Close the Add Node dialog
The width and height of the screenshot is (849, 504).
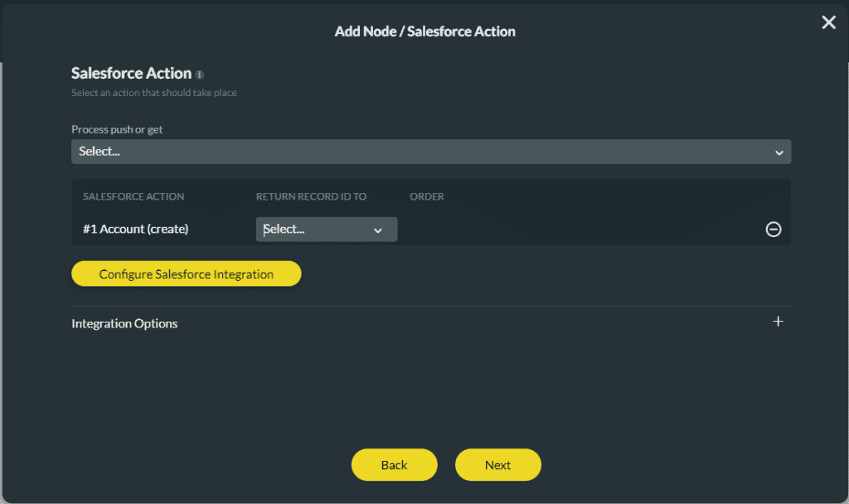pyautogui.click(x=828, y=22)
